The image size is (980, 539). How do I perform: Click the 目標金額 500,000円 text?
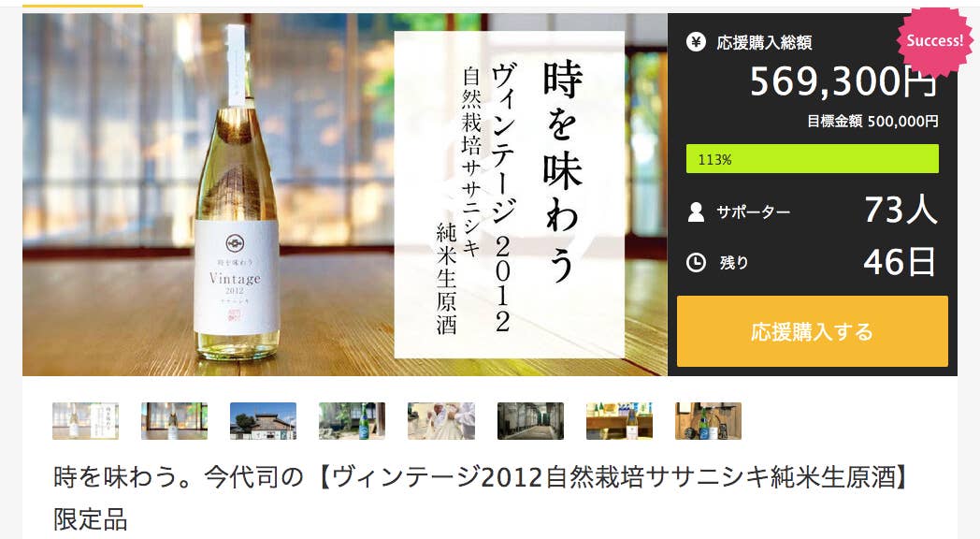coord(872,122)
